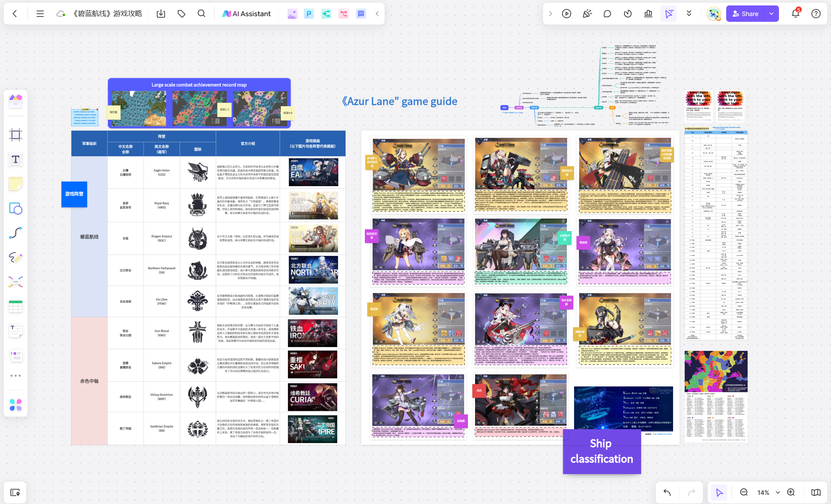
Task: Select the Ship classification purple label
Action: click(x=602, y=451)
